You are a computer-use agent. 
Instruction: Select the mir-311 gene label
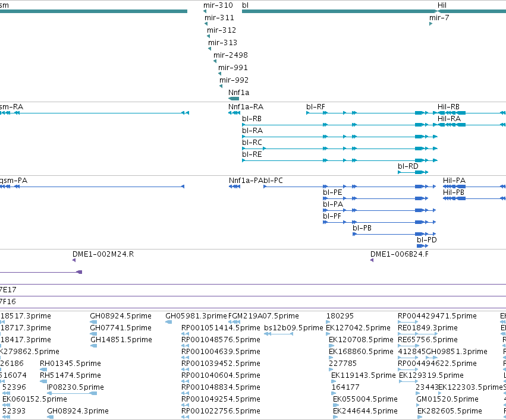[x=219, y=18]
